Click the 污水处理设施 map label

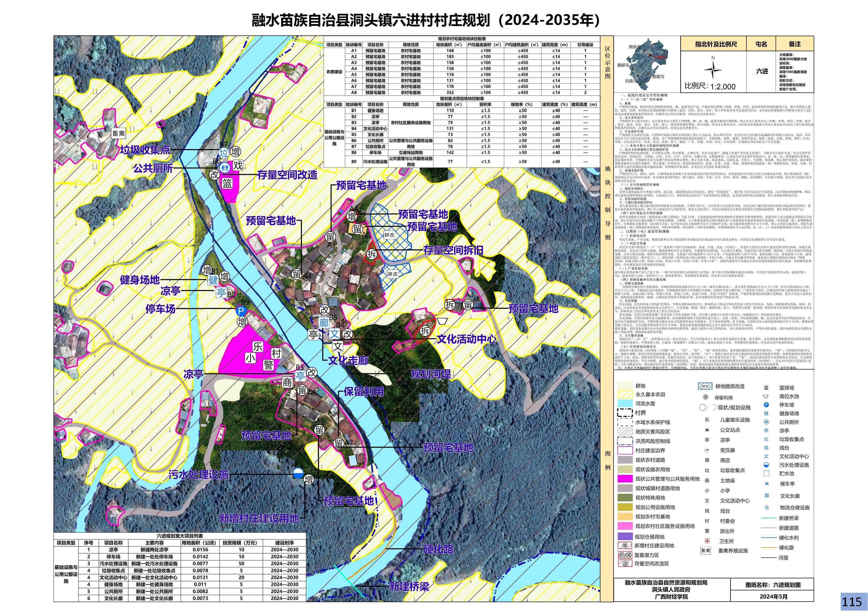199,474
